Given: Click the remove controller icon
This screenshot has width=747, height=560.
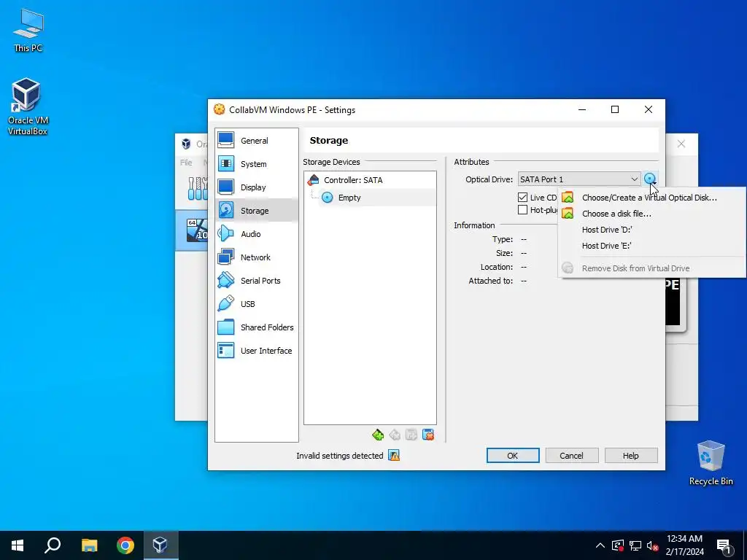Looking at the screenshot, I should click(395, 435).
